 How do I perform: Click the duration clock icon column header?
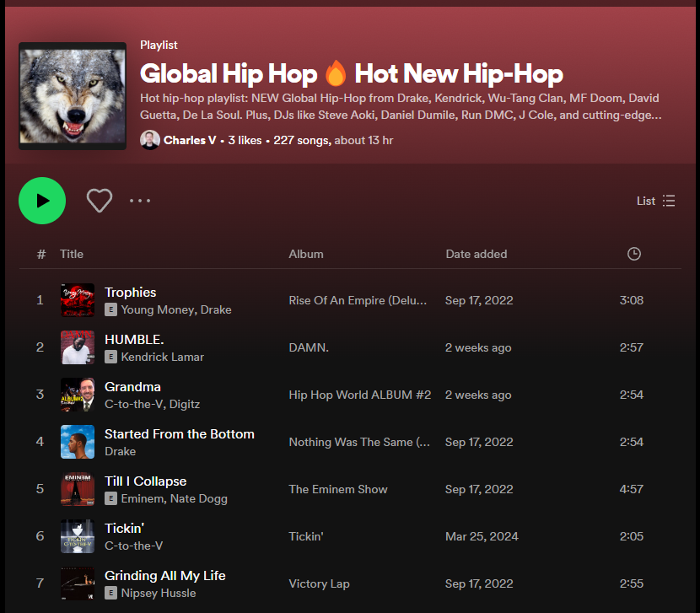[x=633, y=253]
